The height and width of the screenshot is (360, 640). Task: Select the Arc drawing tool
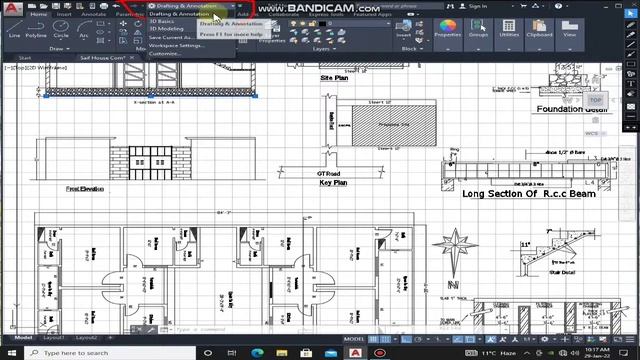[84, 29]
